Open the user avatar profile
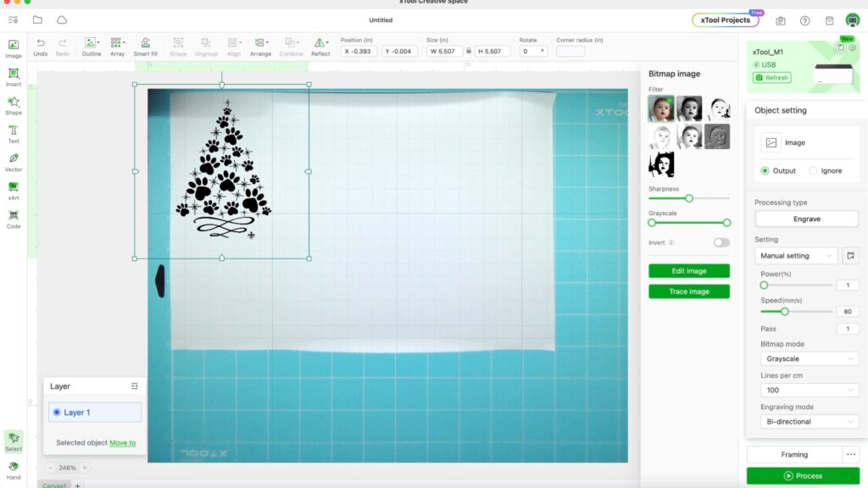 [x=853, y=20]
